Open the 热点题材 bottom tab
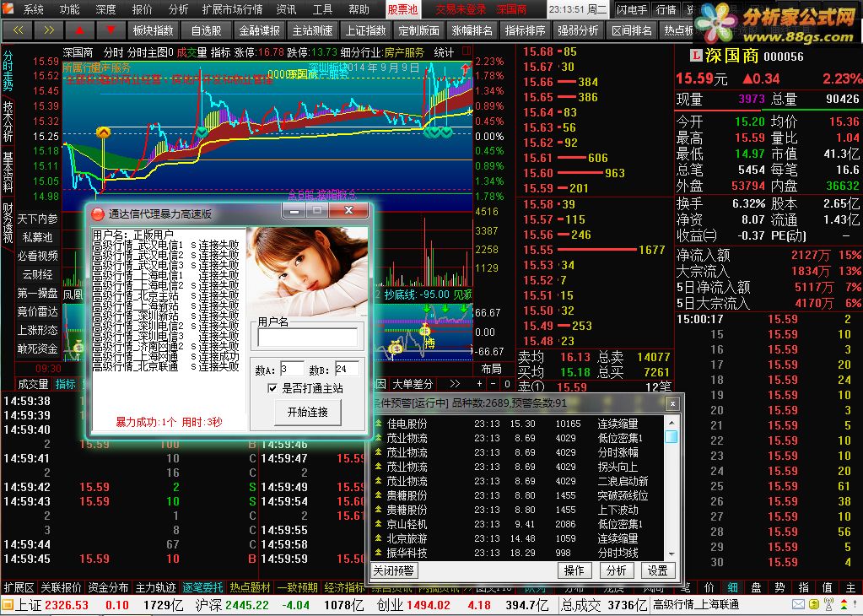Screen dimensions: 863x616 tap(250, 587)
